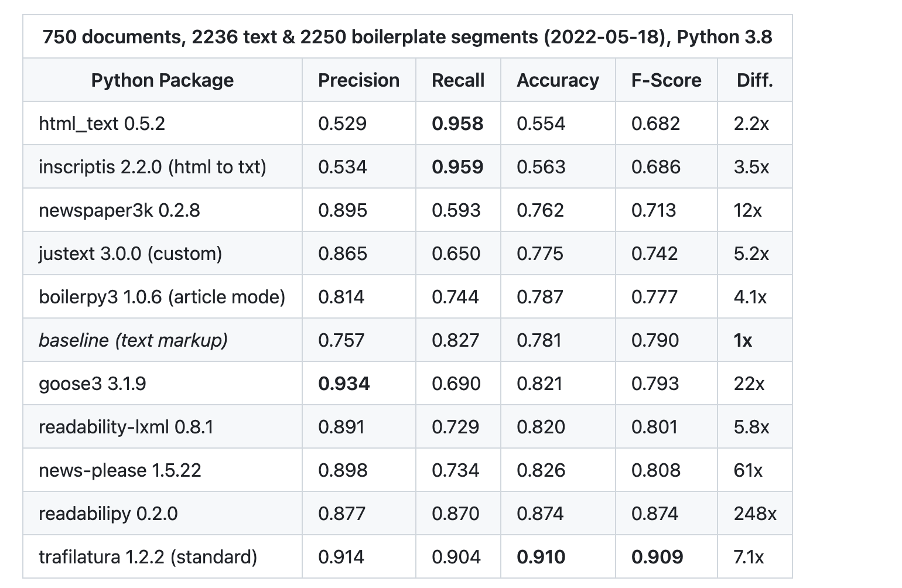Select the table title about 750 documents
The image size is (902, 588).
click(x=407, y=37)
